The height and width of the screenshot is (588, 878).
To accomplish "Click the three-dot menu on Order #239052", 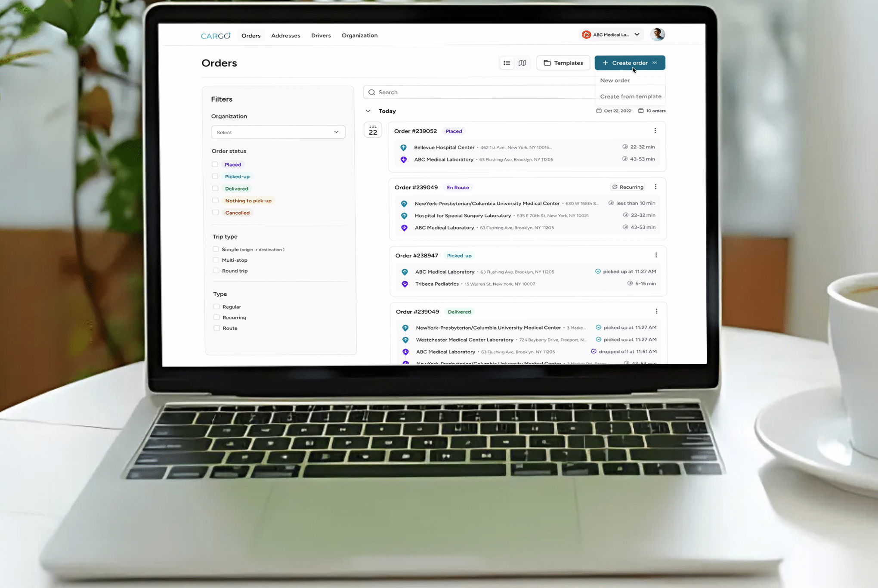I will [655, 130].
